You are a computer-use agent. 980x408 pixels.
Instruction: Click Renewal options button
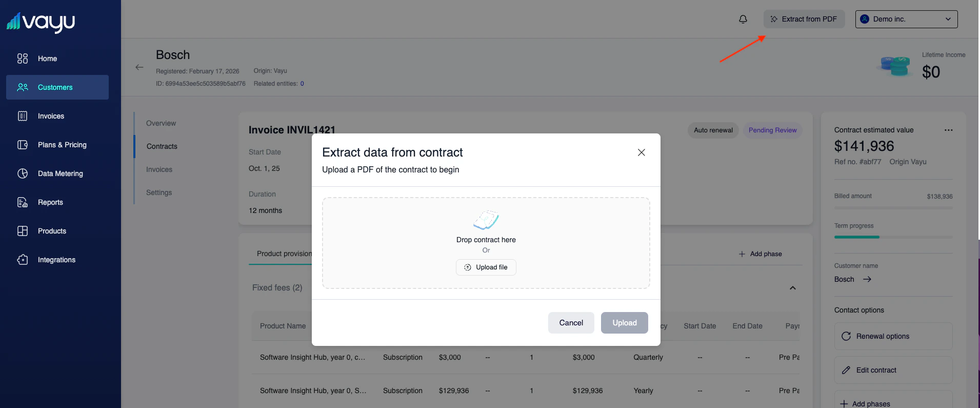click(893, 336)
